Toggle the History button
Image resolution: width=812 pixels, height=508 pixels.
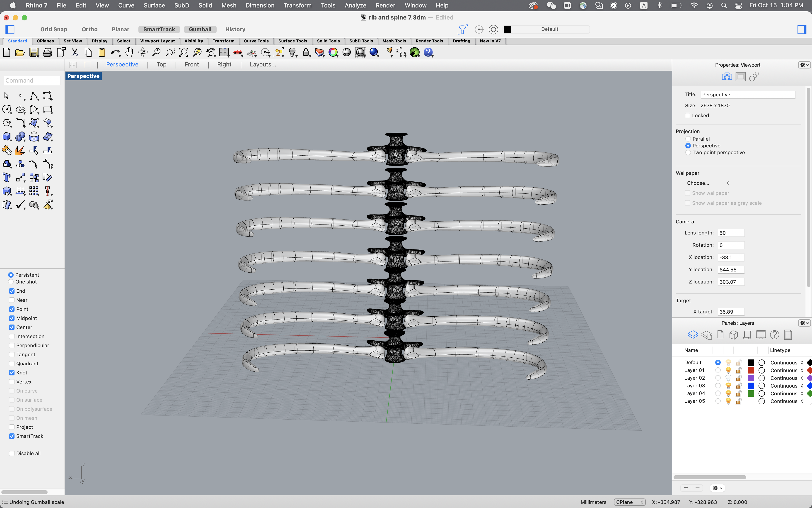tap(235, 29)
